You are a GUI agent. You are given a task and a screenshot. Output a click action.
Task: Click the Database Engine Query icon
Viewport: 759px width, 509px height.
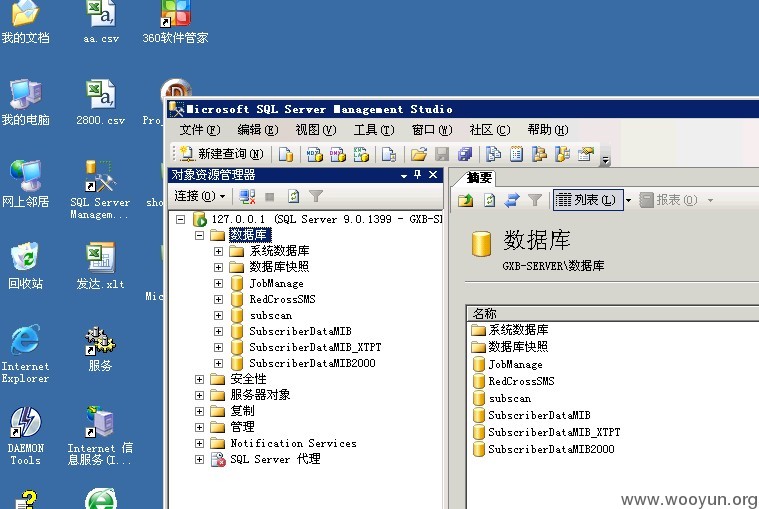pos(286,154)
